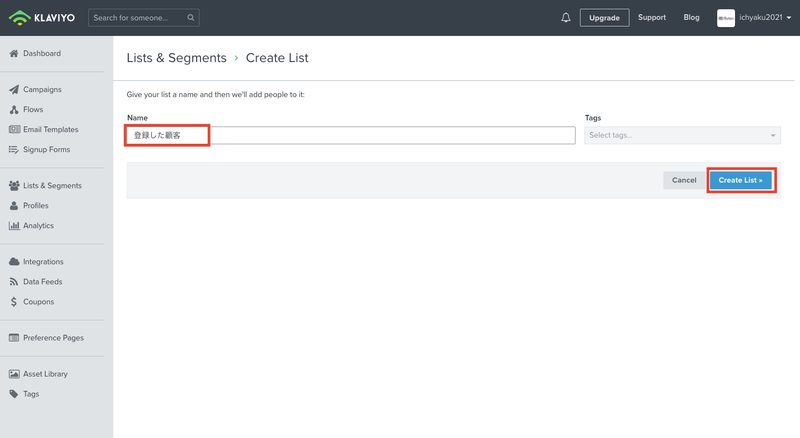Focus the list Name input field
The height and width of the screenshot is (438, 800).
click(x=351, y=135)
